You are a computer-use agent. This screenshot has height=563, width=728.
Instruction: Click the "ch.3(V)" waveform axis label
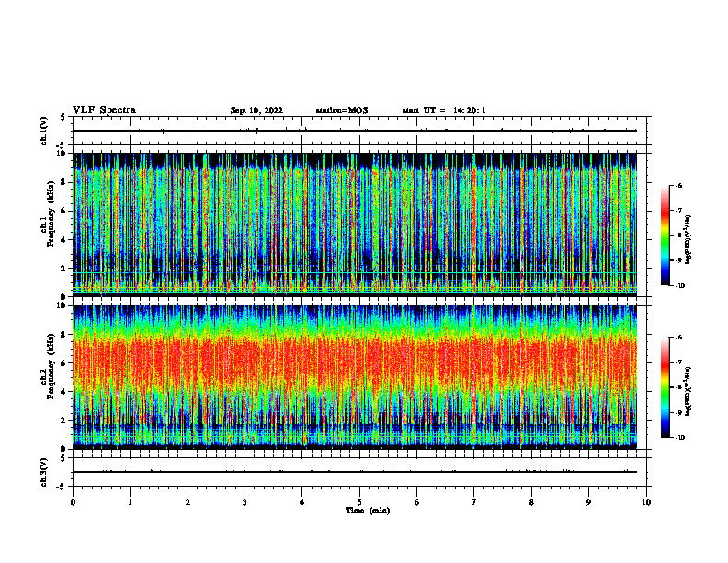(43, 472)
